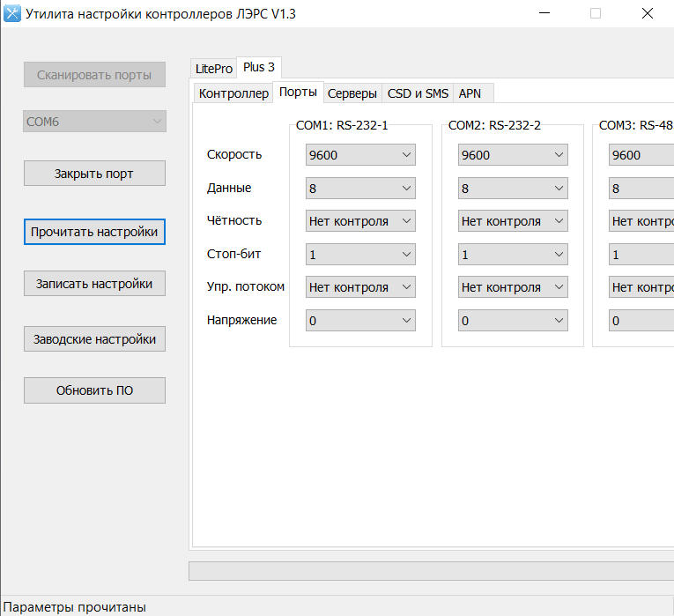The width and height of the screenshot is (674, 616).
Task: Select the Plus 3 tab
Action: click(x=259, y=68)
